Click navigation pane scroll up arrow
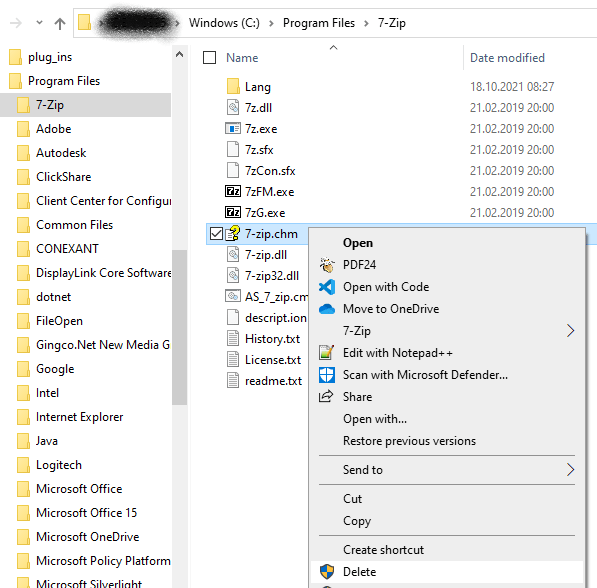The width and height of the screenshot is (597, 588). point(179,54)
